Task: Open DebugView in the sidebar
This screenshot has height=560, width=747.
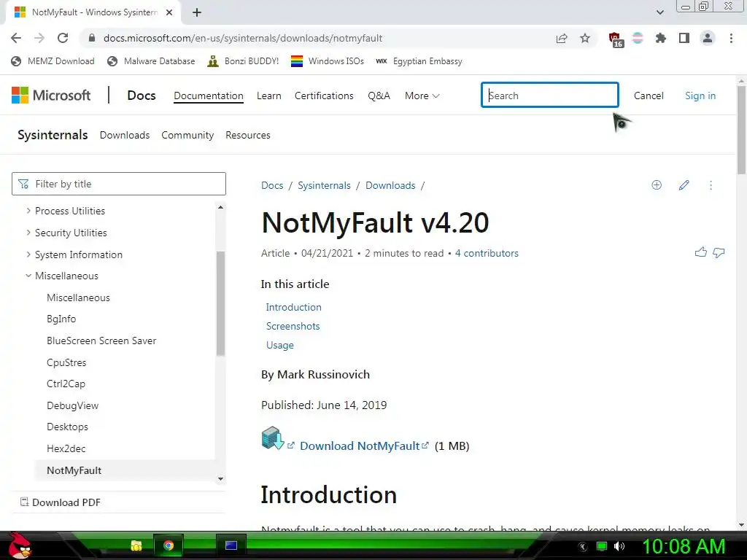Action: (72, 405)
